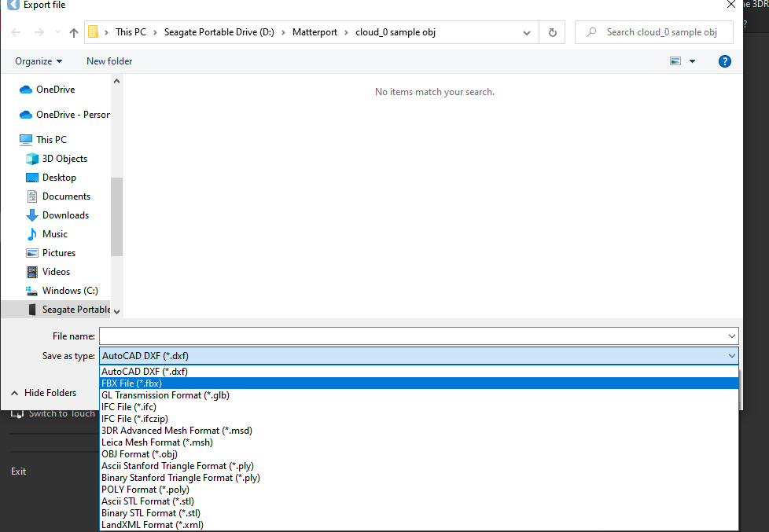Image resolution: width=769 pixels, height=532 pixels.
Task: Click the folder icon in address bar
Action: [x=94, y=32]
